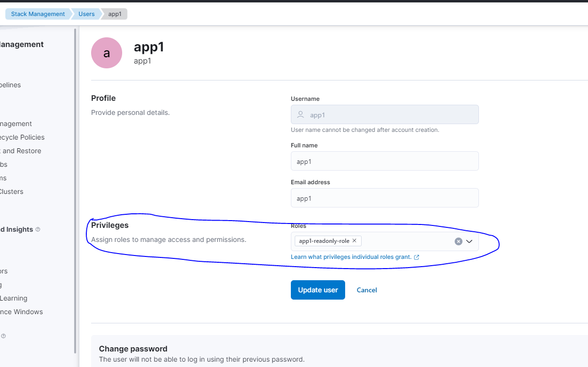The width and height of the screenshot is (588, 367).
Task: Open the Roles combo box field
Action: pyautogui.click(x=406, y=241)
